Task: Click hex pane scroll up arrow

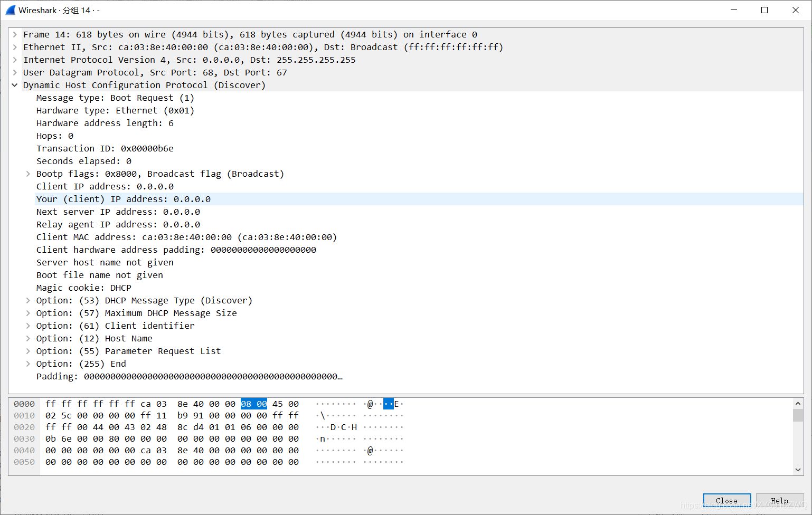Action: pyautogui.click(x=798, y=404)
